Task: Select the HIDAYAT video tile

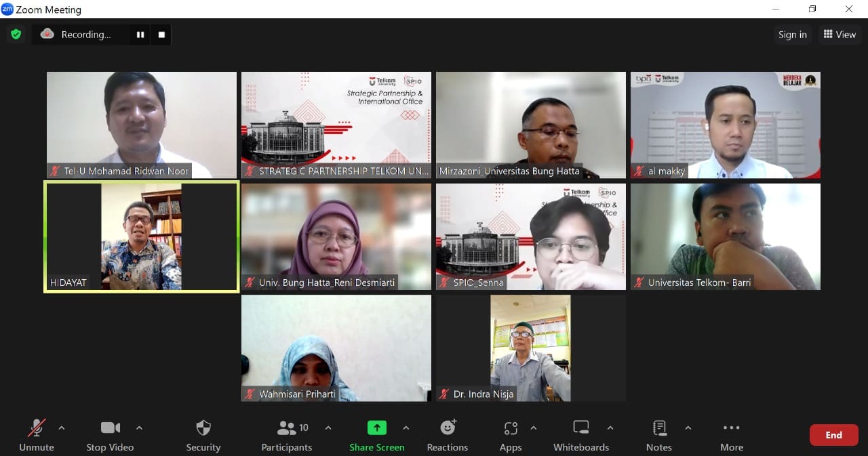Action: coord(141,236)
